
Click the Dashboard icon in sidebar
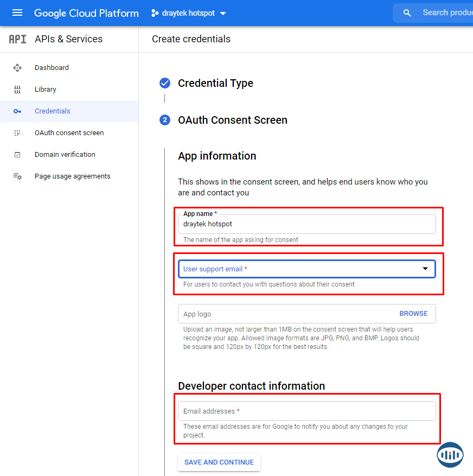click(x=17, y=68)
